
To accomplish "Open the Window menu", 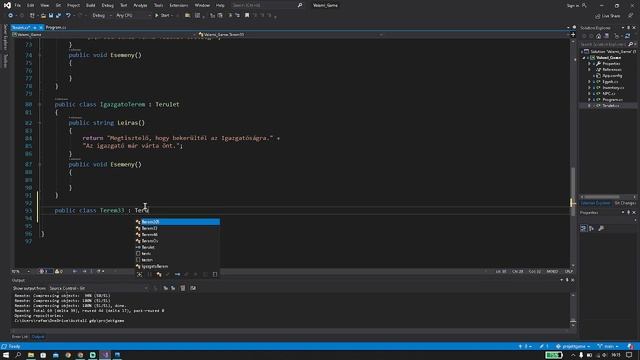I will [x=202, y=5].
